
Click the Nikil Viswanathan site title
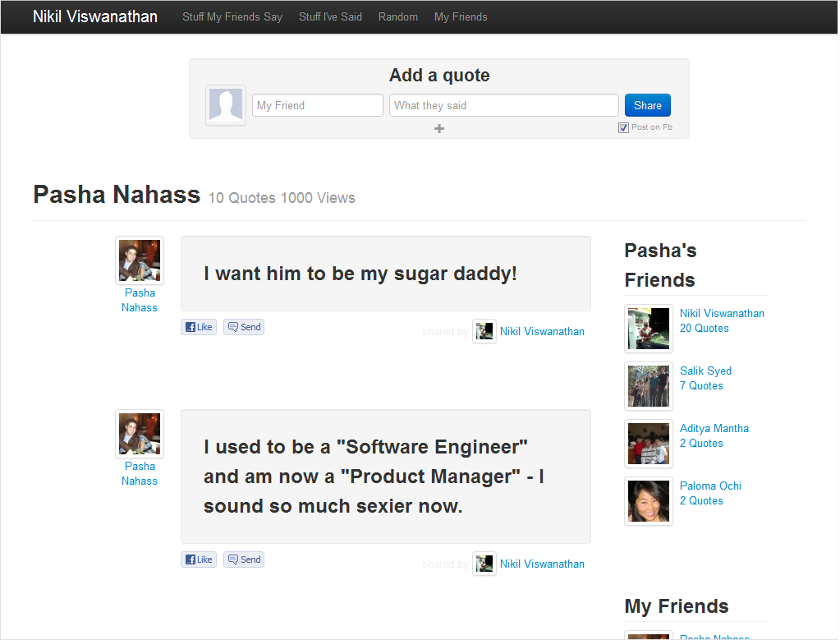[x=95, y=16]
